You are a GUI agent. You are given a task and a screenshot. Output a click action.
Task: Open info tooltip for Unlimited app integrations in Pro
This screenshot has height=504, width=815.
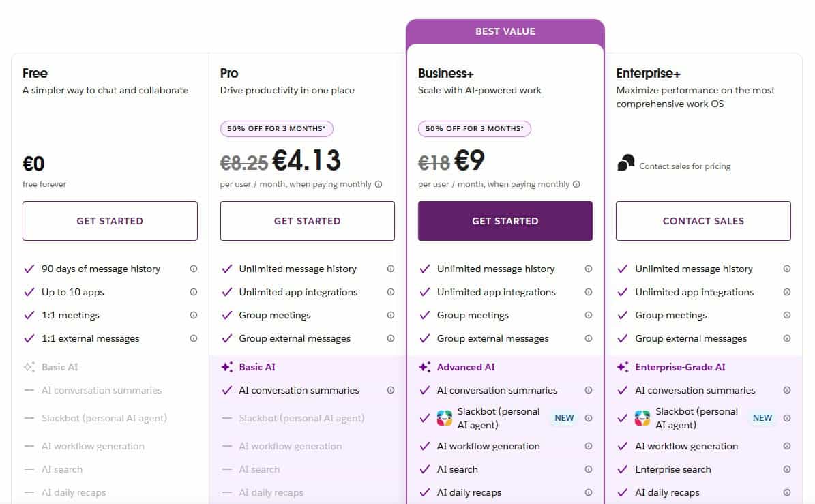point(391,292)
